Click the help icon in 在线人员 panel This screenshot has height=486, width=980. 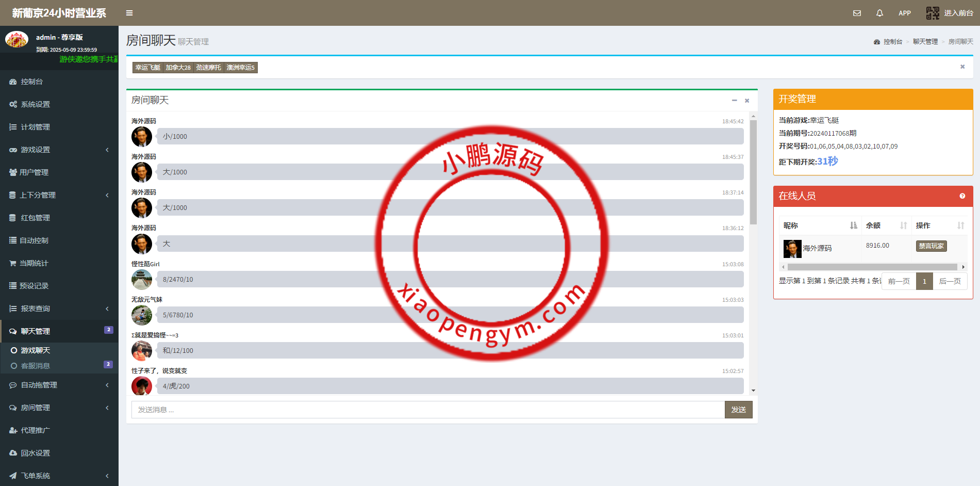click(x=962, y=196)
